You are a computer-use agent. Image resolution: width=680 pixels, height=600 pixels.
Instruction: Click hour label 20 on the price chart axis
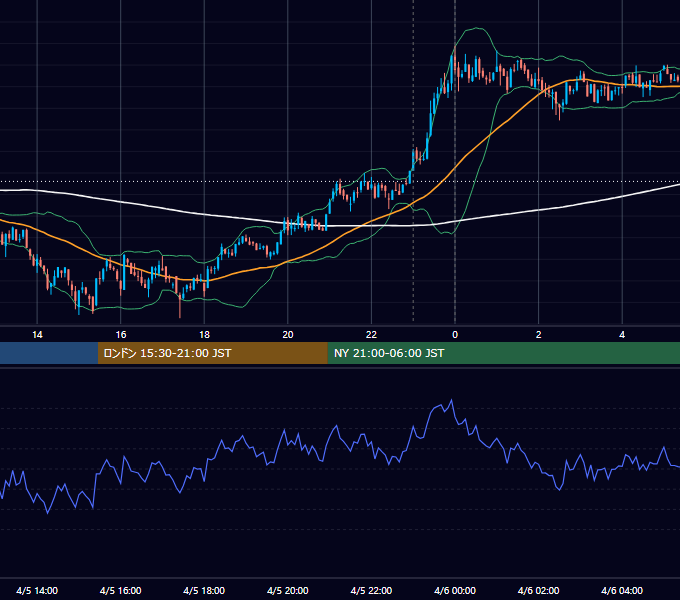coord(288,335)
